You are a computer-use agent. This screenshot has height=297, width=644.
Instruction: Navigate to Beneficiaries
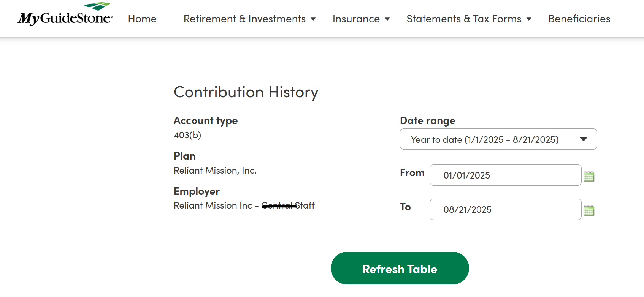coord(579,19)
